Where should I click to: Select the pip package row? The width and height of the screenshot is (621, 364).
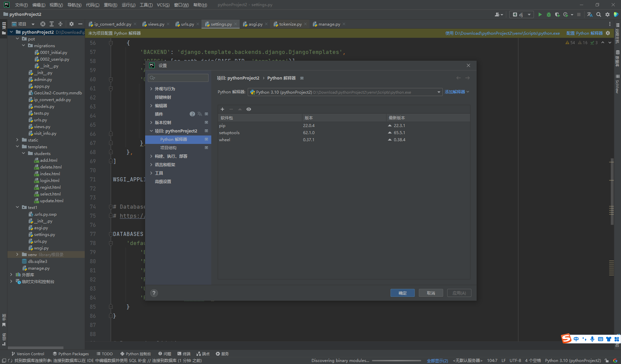click(x=344, y=125)
